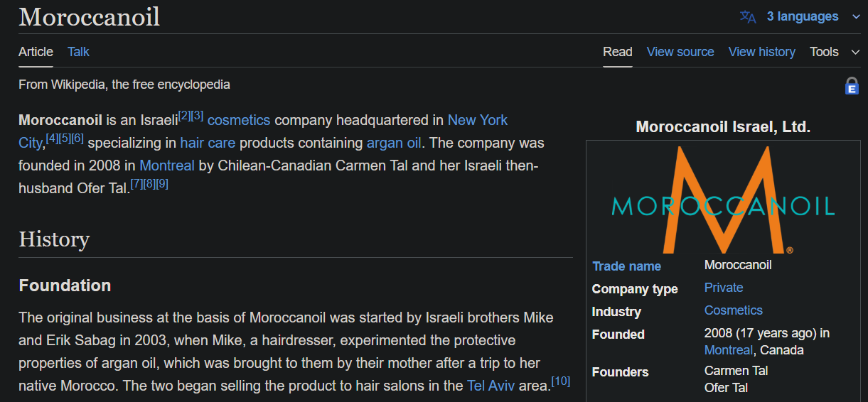
Task: Select the Article tab
Action: coord(36,52)
